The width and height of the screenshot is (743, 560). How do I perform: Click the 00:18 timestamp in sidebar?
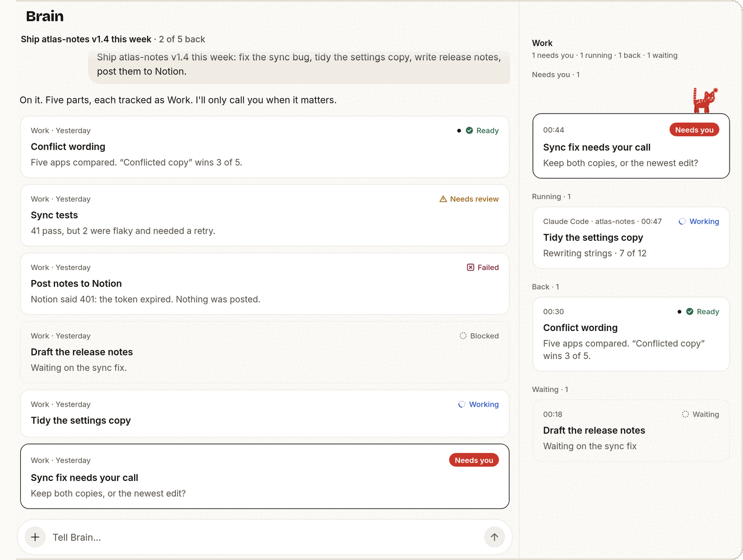(x=552, y=414)
